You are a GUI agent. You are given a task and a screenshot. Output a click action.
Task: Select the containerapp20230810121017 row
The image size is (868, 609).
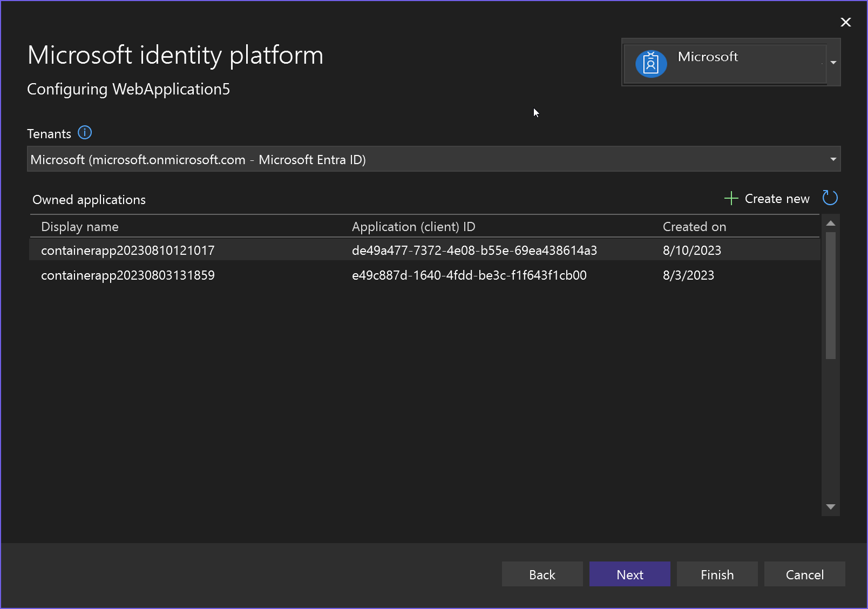point(425,250)
